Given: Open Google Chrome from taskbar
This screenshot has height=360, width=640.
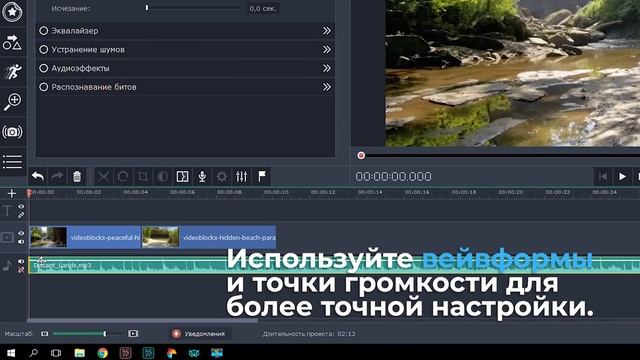Looking at the screenshot, I should tap(102, 352).
